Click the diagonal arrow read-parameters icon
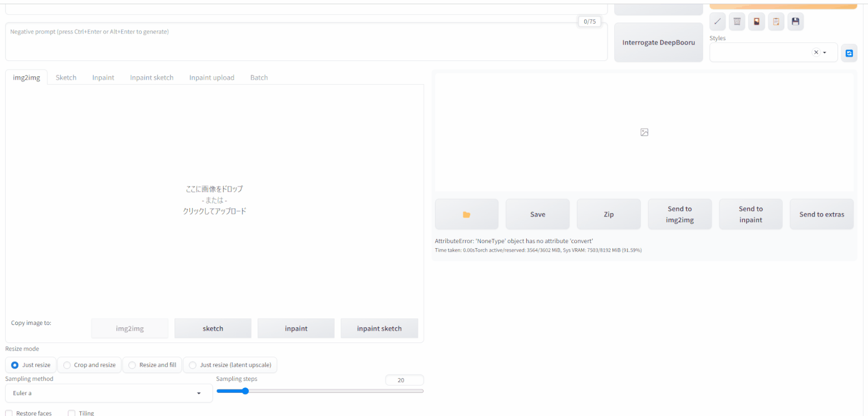 point(717,22)
